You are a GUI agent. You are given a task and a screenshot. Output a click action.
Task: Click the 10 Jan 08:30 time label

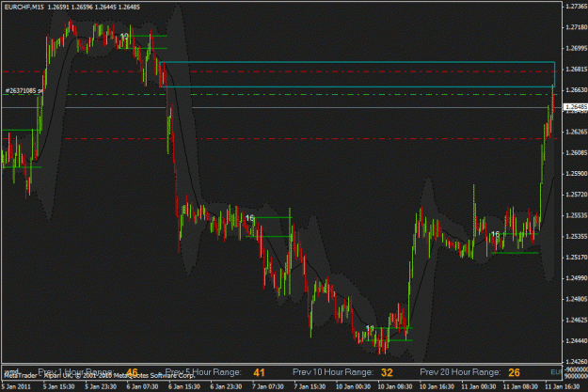pyautogui.click(x=395, y=386)
